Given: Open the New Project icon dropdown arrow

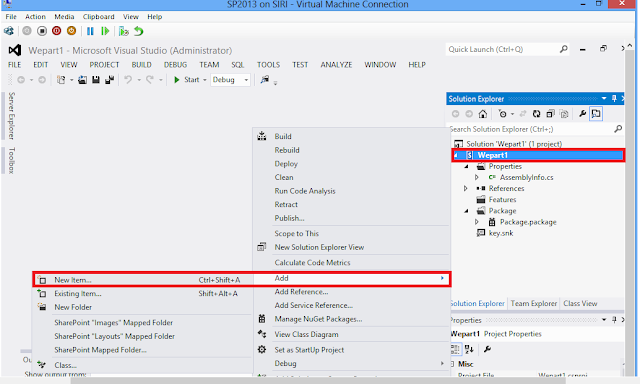Looking at the screenshot, I should point(71,80).
